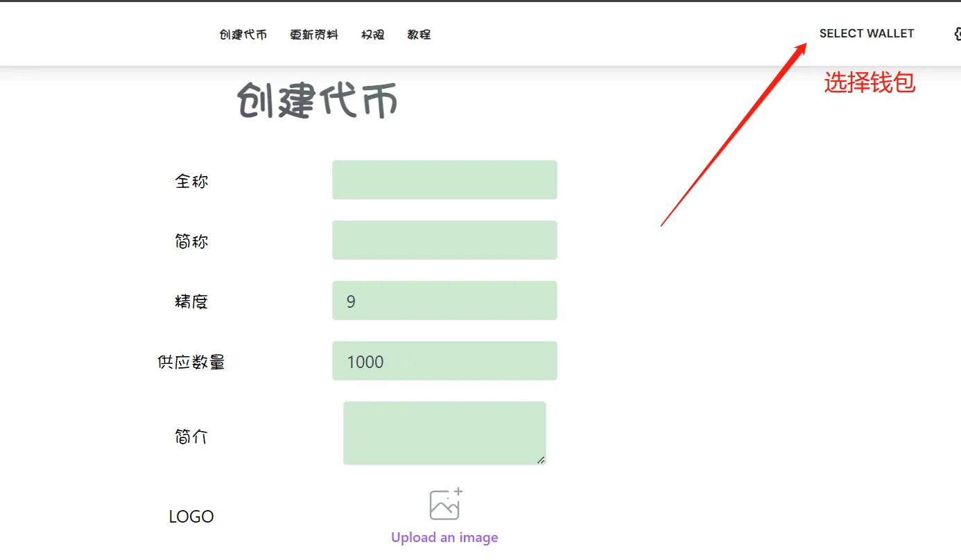Open the 创建代币 nav menu item
The image size is (961, 560).
coord(243,35)
